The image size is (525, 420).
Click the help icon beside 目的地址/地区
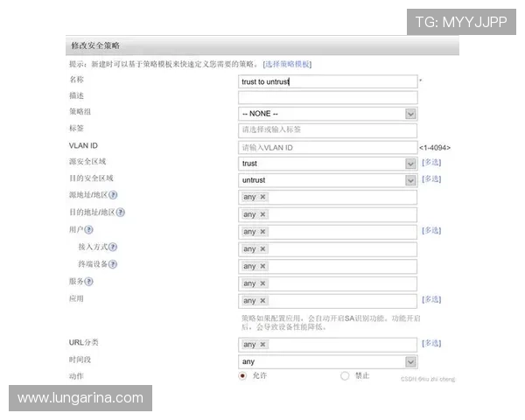tap(121, 213)
